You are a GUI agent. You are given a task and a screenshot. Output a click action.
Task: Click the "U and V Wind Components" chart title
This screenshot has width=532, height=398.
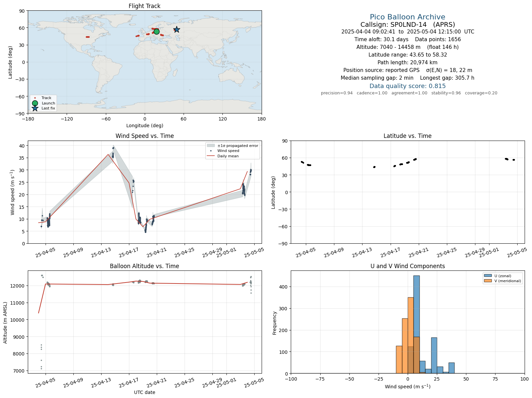coord(407,266)
